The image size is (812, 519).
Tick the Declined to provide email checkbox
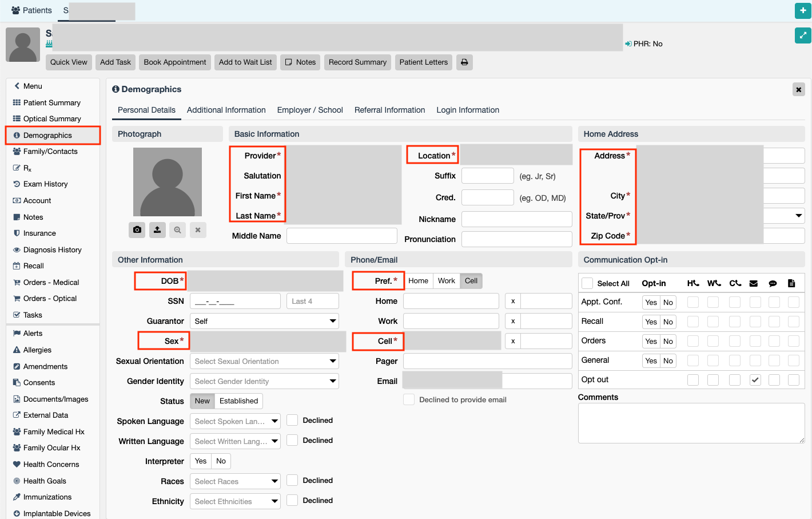409,399
